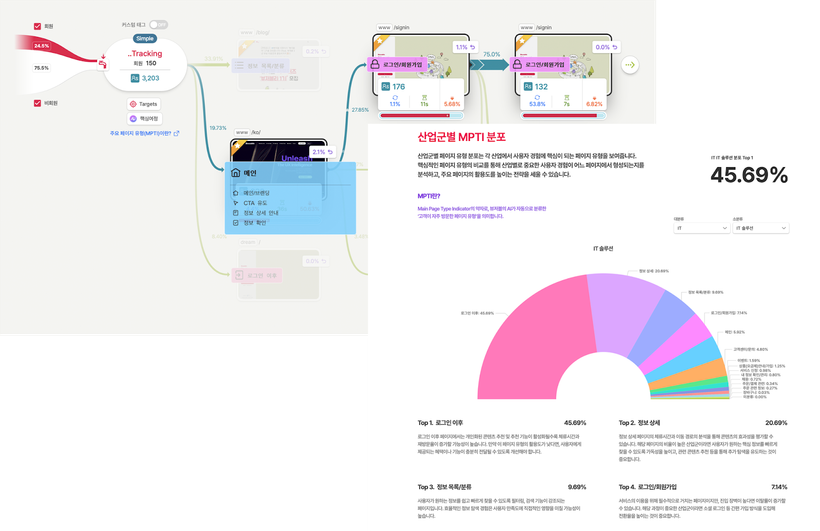
Task: Toggle the 커스텀 태그 switch
Action: point(158,23)
